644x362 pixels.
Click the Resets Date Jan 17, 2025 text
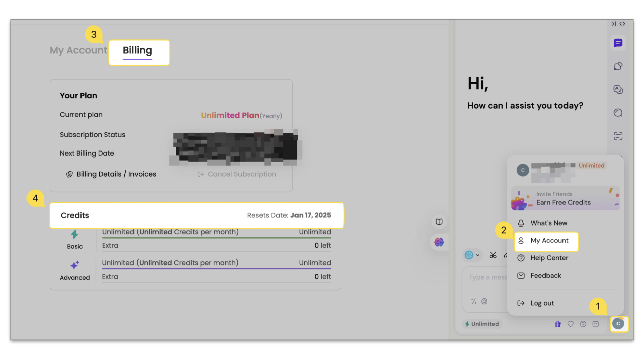coord(289,215)
